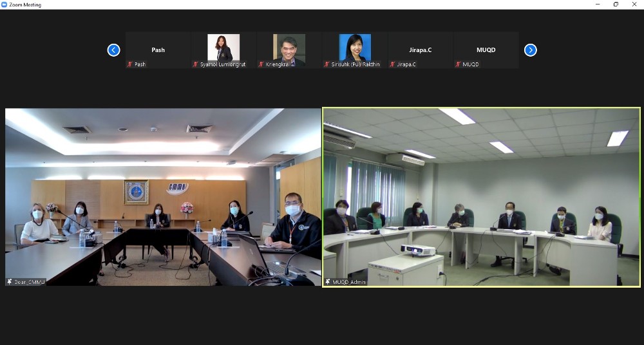
Task: Select Syamol Lumlongrut's video thumbnail
Action: point(223,50)
